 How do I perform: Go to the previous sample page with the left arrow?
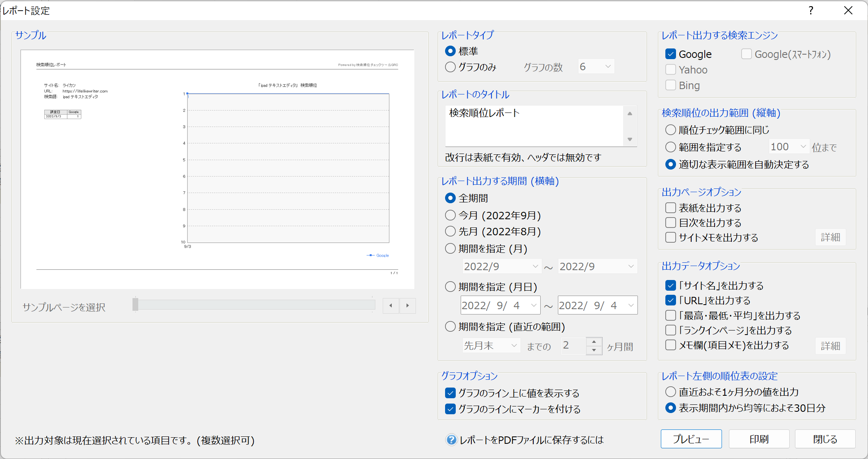pos(391,305)
